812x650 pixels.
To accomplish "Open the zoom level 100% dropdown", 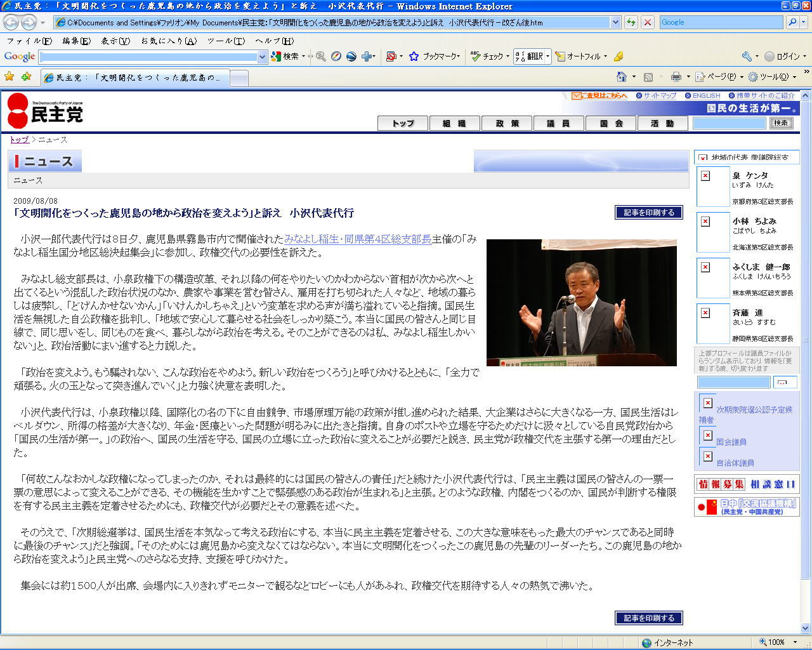I will pyautogui.click(x=796, y=642).
